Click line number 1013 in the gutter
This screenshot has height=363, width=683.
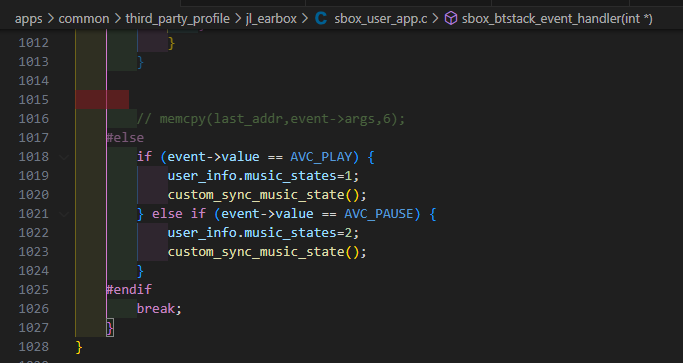[34, 62]
